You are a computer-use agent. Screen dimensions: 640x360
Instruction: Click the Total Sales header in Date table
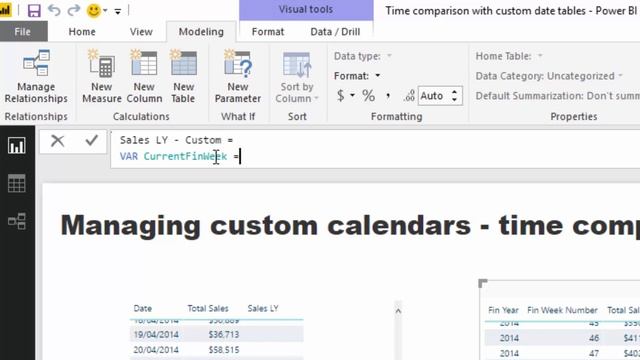coord(208,309)
